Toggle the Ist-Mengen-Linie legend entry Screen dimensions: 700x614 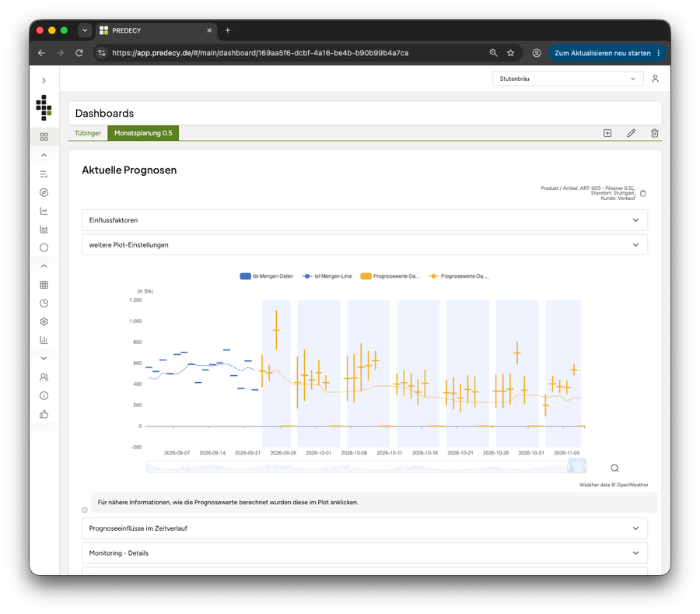click(327, 276)
